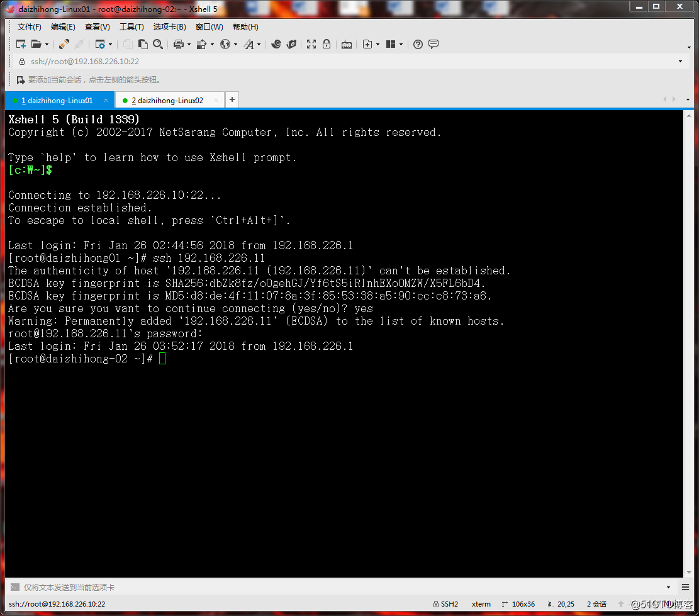This screenshot has width=699, height=616.
Task: Open the 文件(F) menu
Action: pos(29,27)
